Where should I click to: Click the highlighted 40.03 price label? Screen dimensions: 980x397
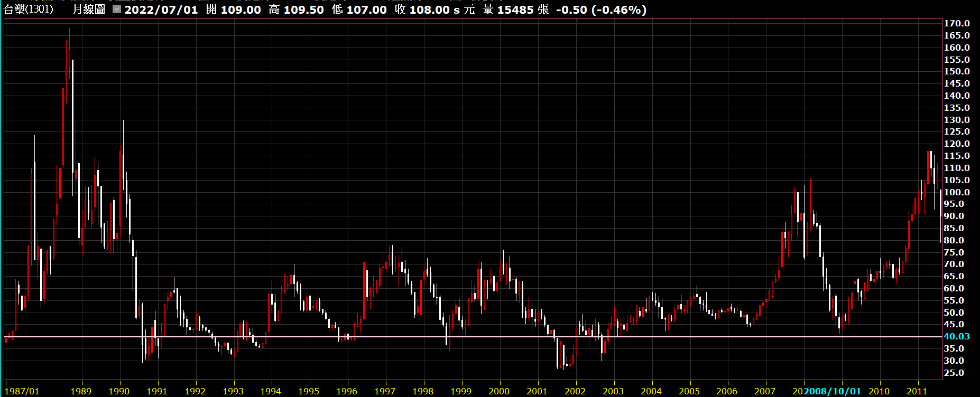click(957, 336)
